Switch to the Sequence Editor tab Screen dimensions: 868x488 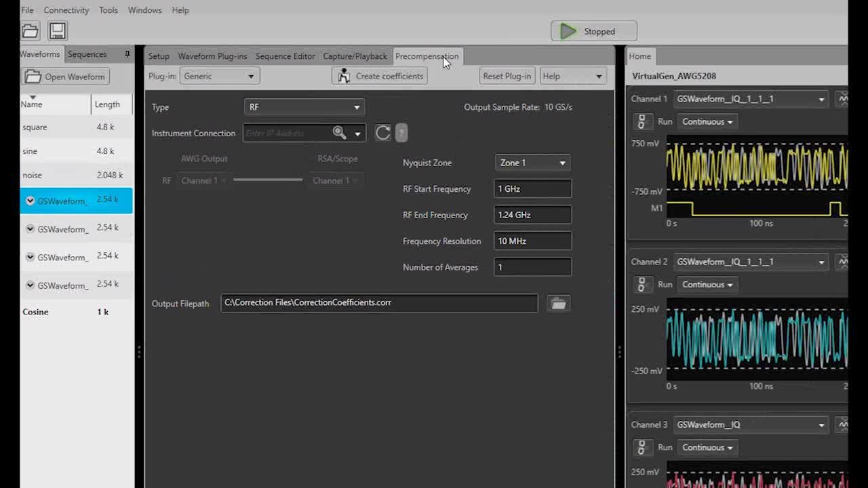(x=285, y=56)
